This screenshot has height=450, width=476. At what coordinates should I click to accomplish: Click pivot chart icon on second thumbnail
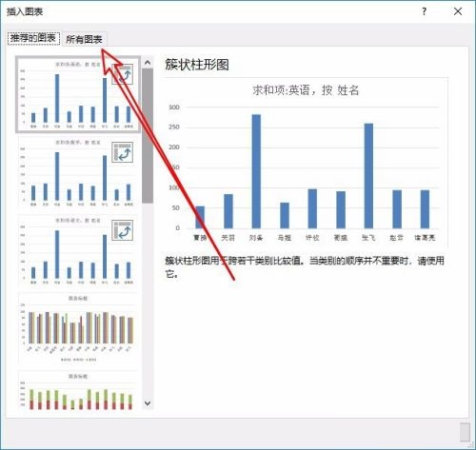click(122, 152)
